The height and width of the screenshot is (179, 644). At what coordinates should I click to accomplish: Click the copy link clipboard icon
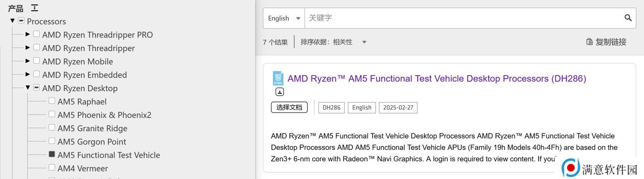[589, 42]
